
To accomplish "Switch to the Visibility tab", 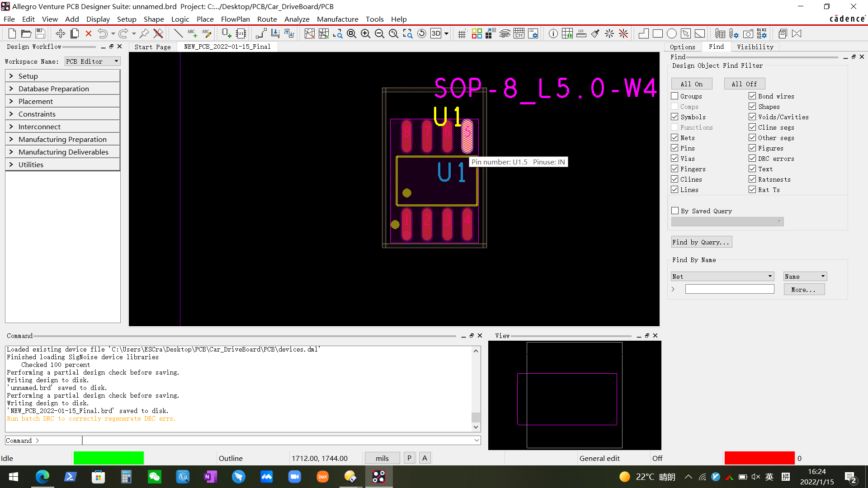I will pyautogui.click(x=755, y=47).
